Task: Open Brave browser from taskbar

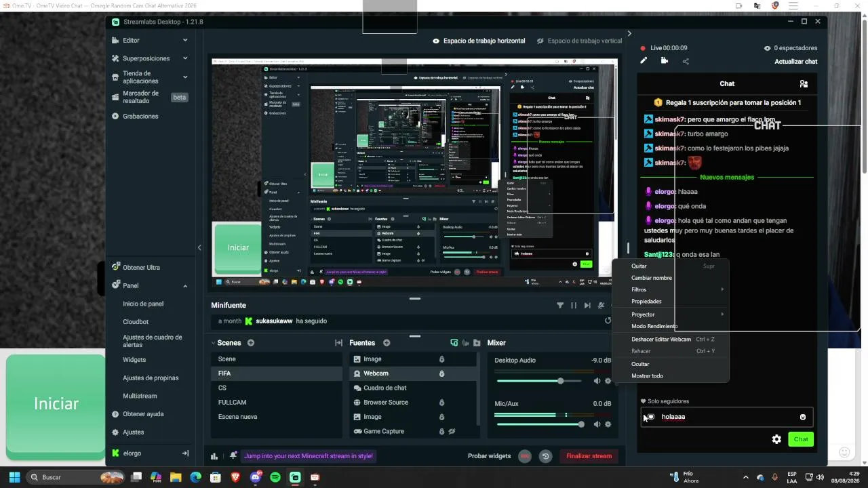Action: coord(235,477)
